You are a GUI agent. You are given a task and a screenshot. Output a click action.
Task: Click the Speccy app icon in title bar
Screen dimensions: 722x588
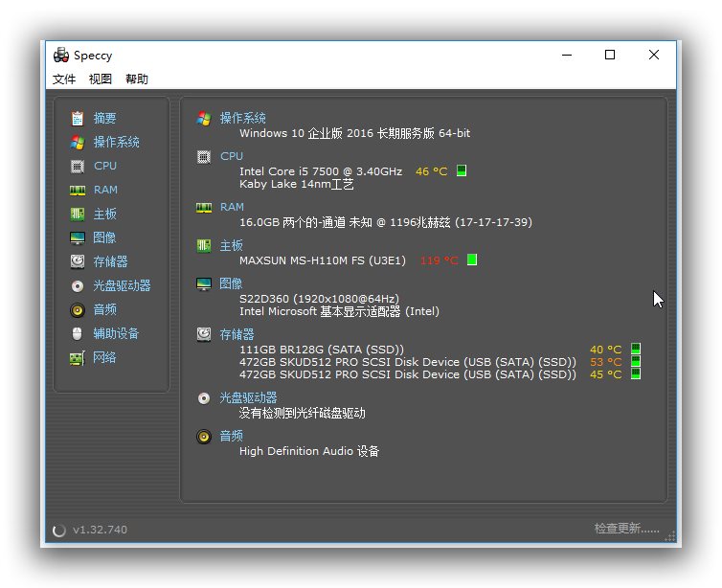pyautogui.click(x=61, y=56)
